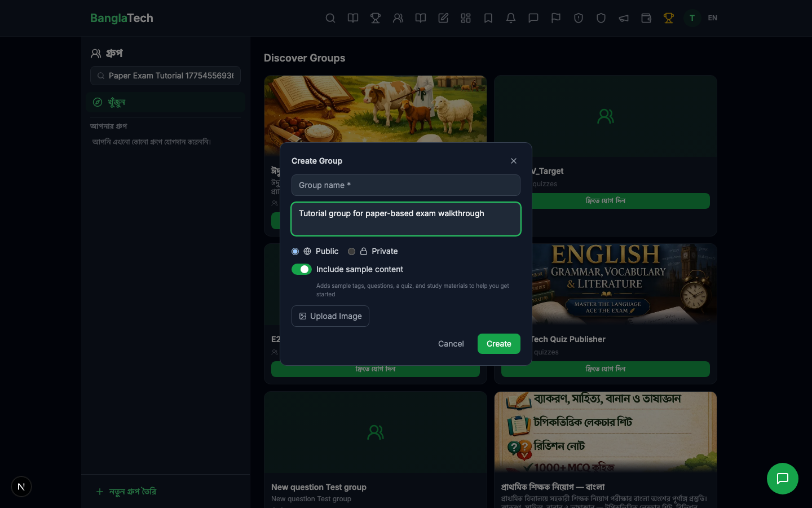Open the groups people icon in the top bar
812x508 pixels.
(398, 18)
